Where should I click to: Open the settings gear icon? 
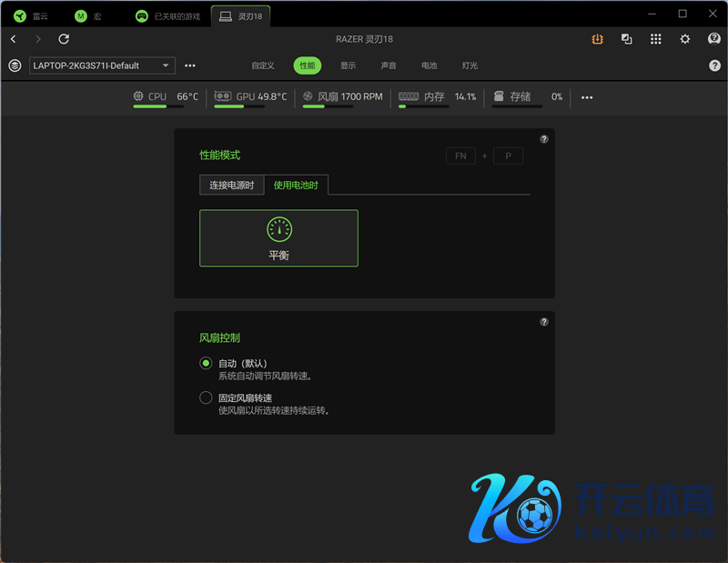[x=685, y=39]
